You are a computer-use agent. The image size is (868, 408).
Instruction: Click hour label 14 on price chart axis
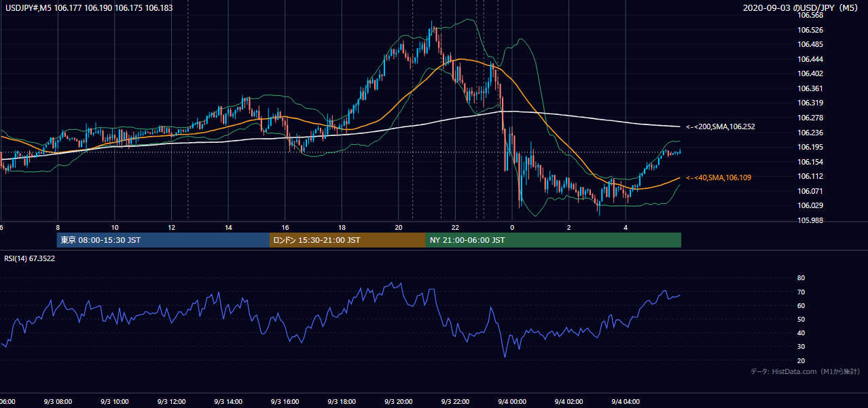(x=229, y=227)
